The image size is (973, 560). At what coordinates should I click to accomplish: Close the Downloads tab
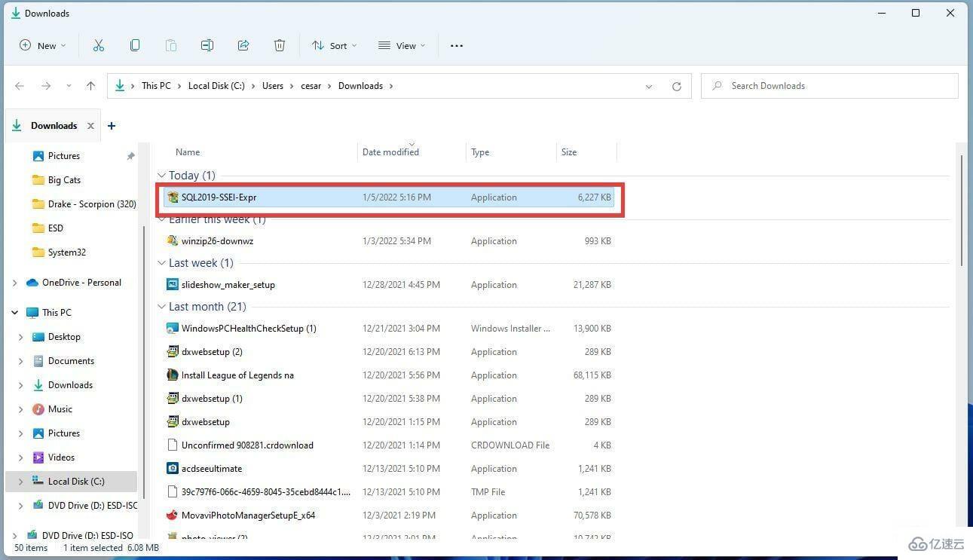pos(90,126)
